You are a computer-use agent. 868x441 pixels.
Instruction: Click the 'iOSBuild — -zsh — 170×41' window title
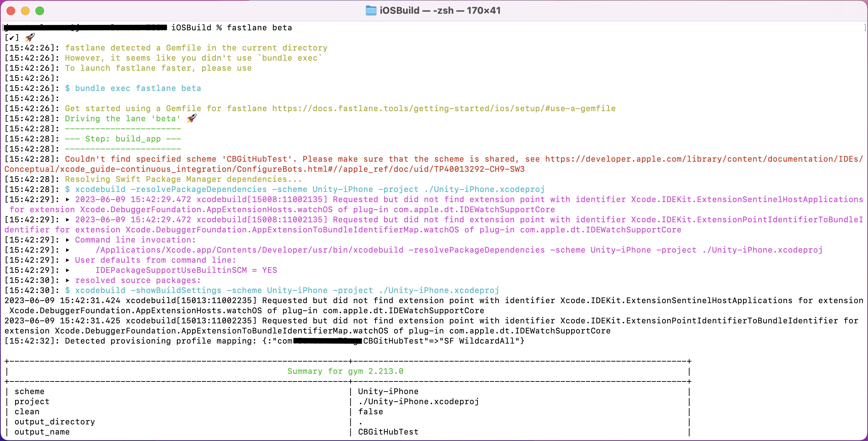[x=440, y=10]
